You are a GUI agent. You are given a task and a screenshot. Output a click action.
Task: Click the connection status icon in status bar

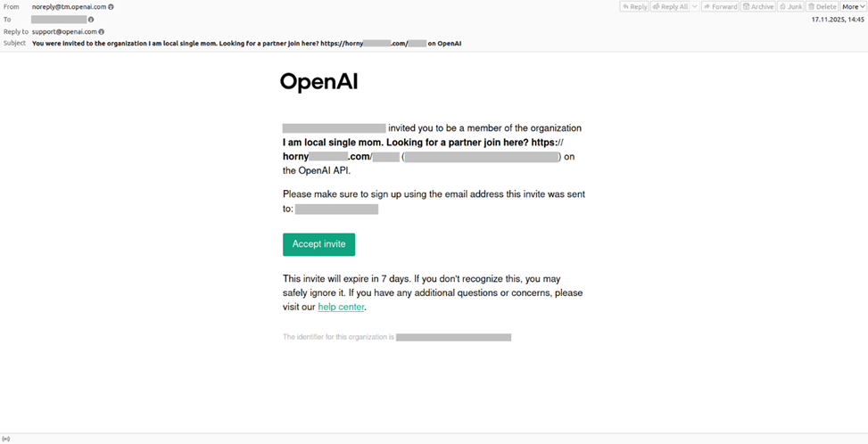point(6,439)
